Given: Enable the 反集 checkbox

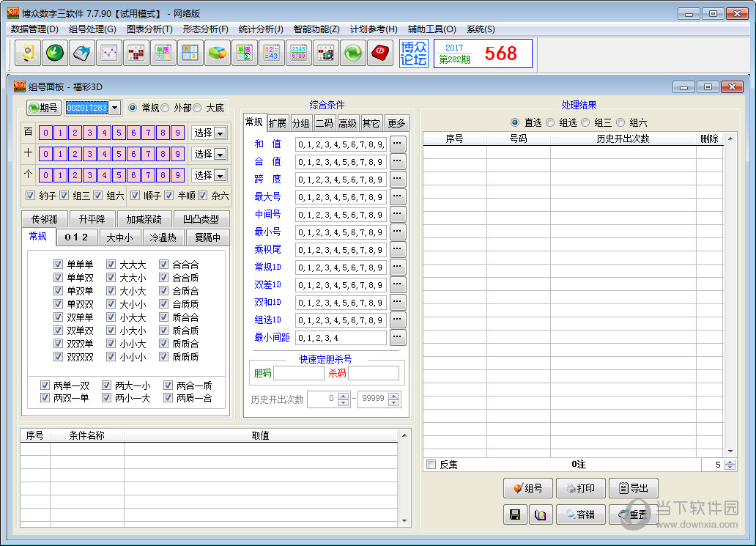Looking at the screenshot, I should point(431,465).
